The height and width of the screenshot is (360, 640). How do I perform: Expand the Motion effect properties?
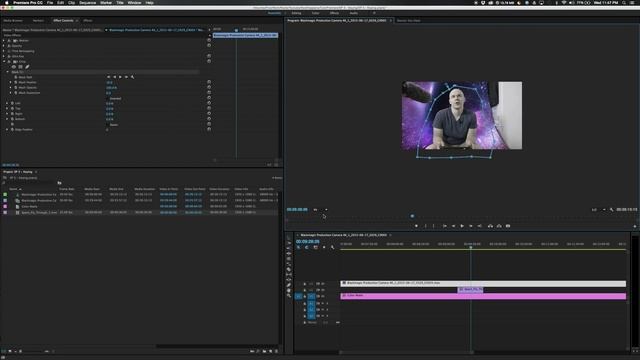click(4, 40)
